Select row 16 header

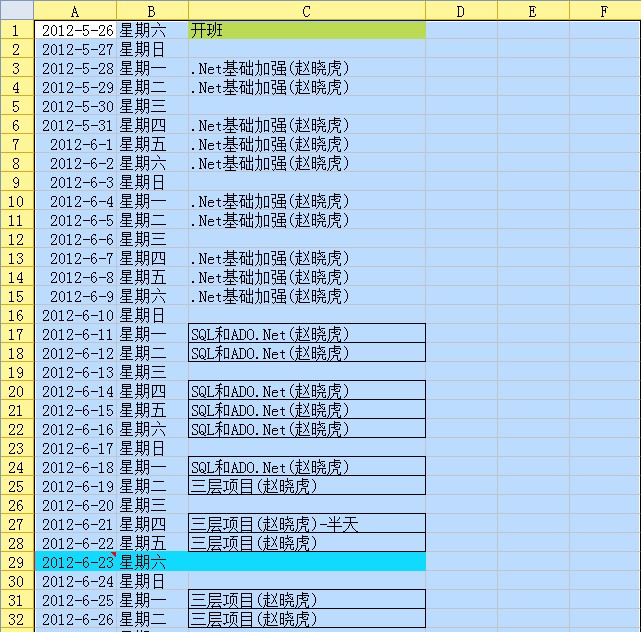(17, 315)
